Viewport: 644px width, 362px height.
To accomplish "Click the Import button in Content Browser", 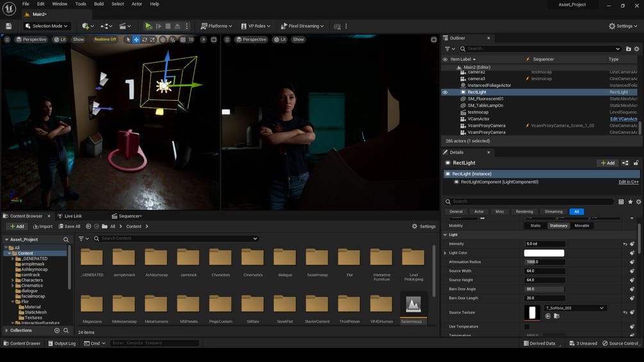I will tap(42, 226).
